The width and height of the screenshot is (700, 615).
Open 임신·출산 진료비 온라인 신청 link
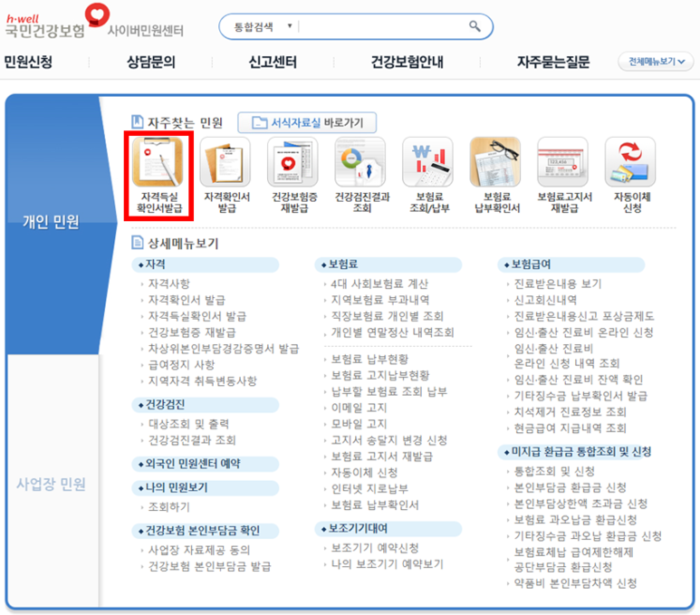[x=584, y=332]
